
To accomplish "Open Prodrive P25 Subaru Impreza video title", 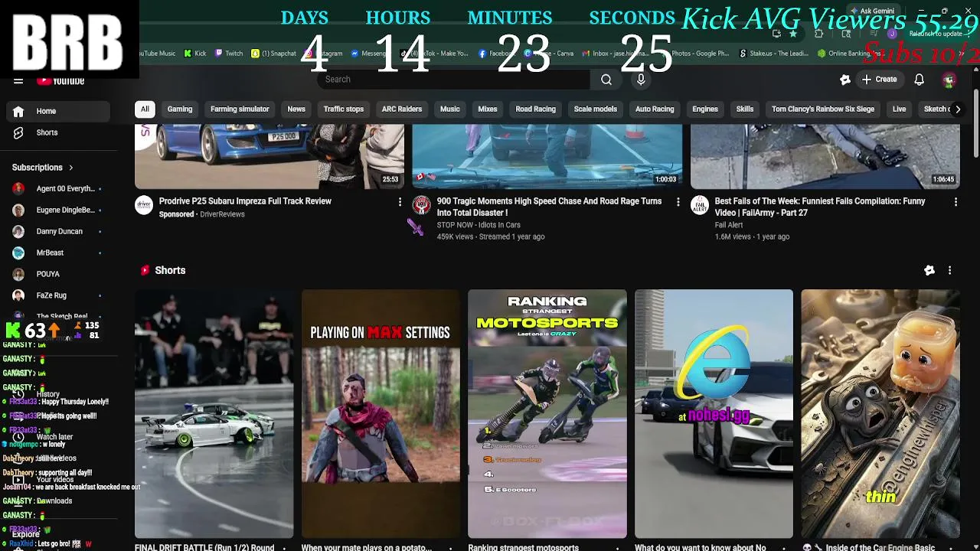I will (245, 201).
